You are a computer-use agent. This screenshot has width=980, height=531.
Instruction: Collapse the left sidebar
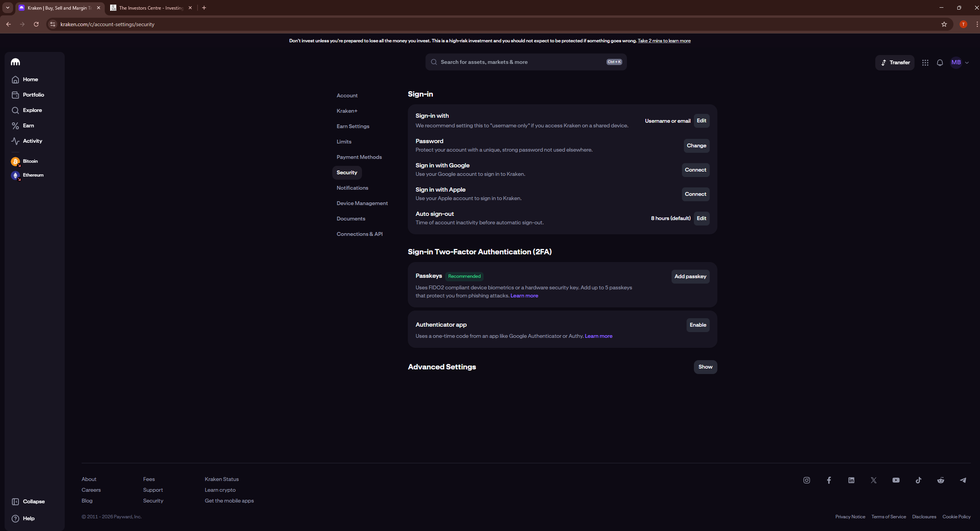[x=28, y=501]
